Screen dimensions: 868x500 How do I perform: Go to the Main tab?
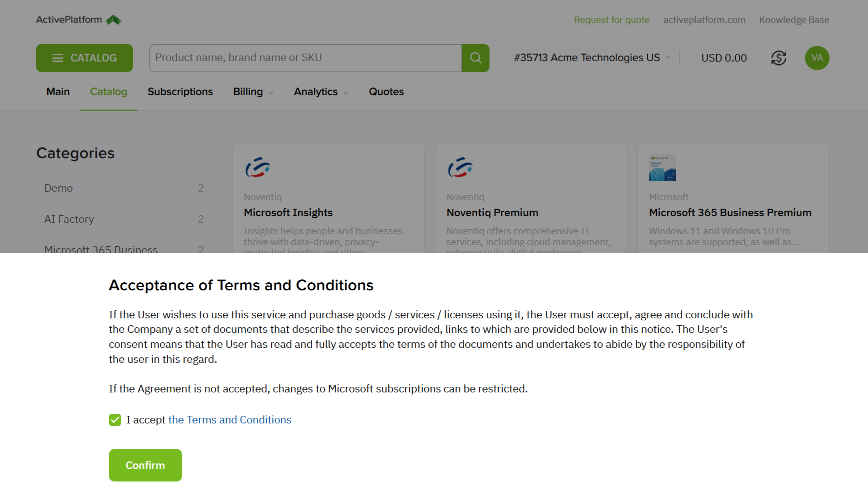pos(58,92)
